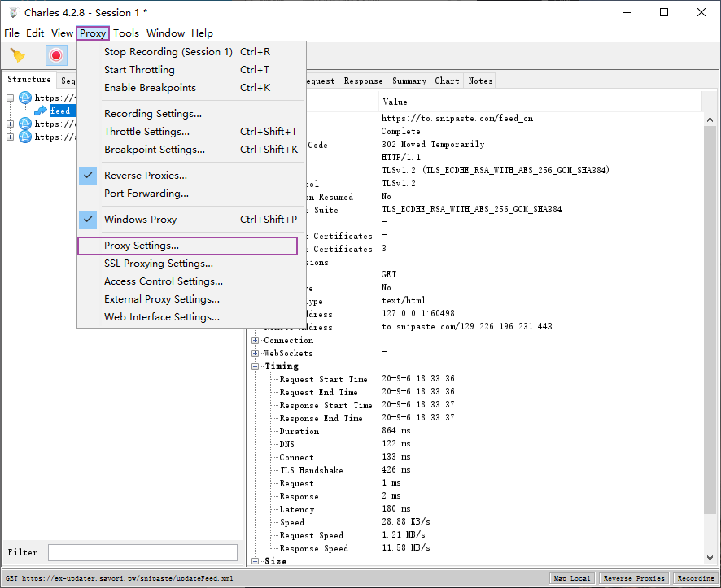721x588 pixels.
Task: Click the Value column header
Action: tap(540, 102)
